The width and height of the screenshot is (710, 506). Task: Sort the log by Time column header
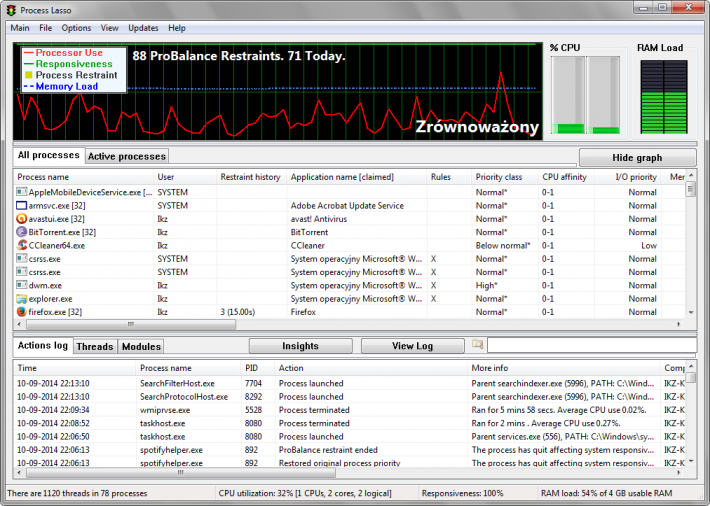(75, 368)
